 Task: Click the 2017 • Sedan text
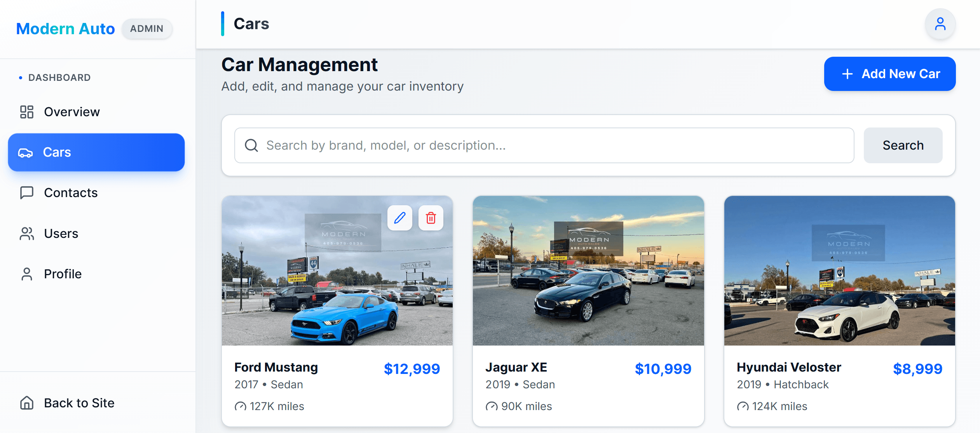[x=269, y=385]
